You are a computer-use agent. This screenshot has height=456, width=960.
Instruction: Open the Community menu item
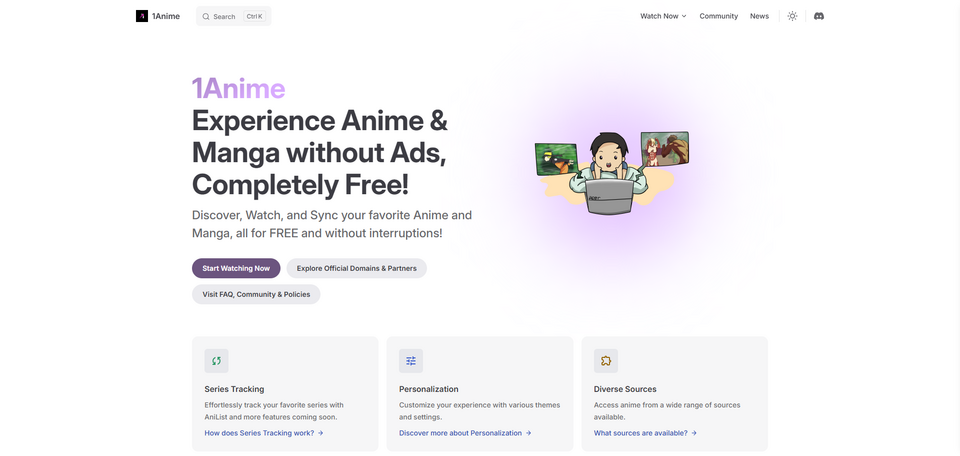719,16
